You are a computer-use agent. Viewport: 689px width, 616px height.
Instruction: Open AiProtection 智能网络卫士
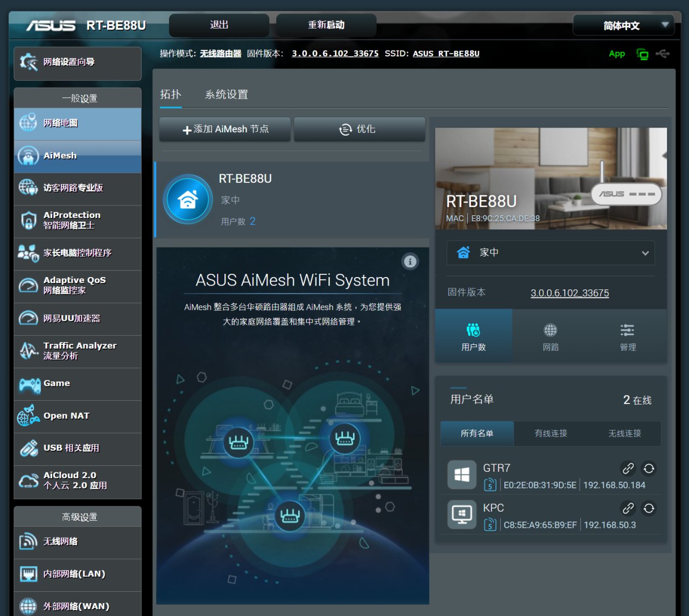click(x=78, y=221)
